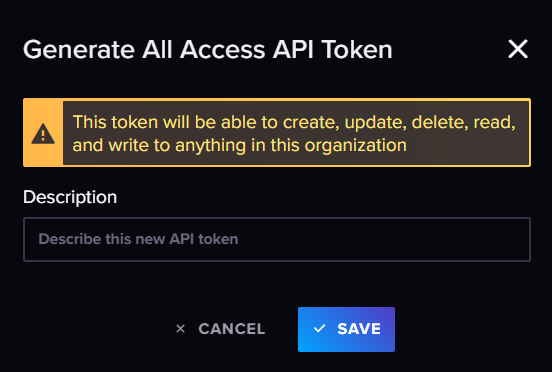Click the small x icon beside Cancel

180,329
